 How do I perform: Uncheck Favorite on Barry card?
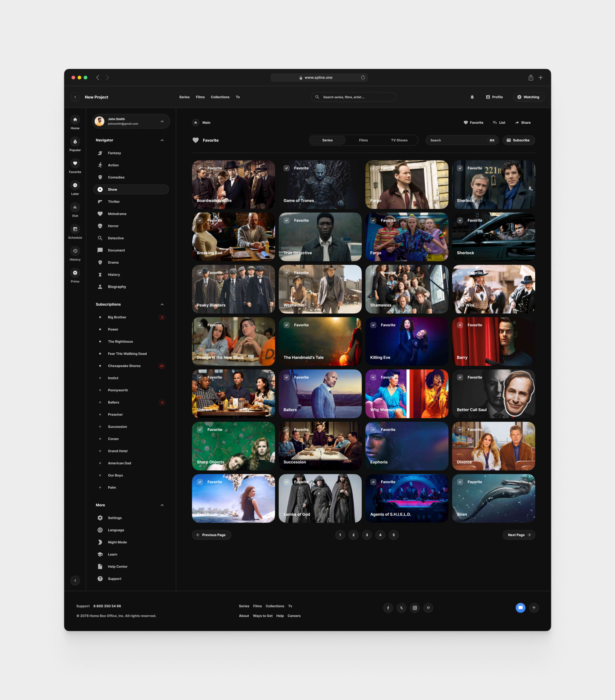(460, 325)
